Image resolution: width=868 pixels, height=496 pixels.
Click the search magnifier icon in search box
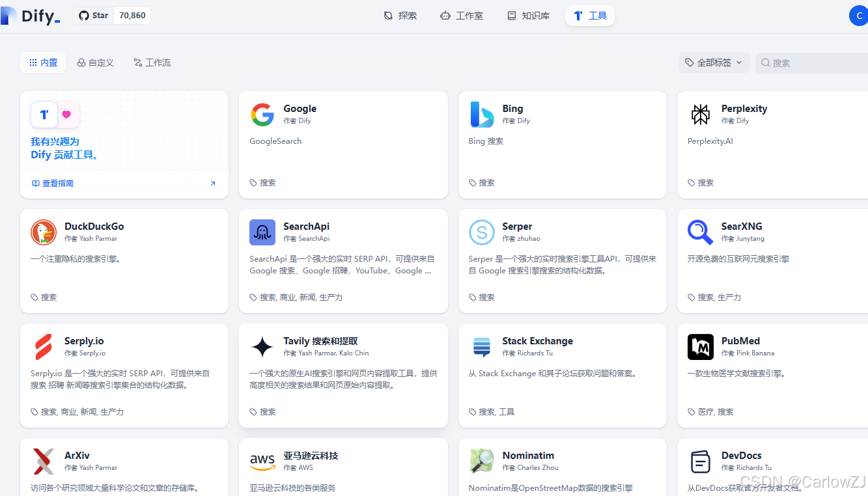click(x=766, y=63)
